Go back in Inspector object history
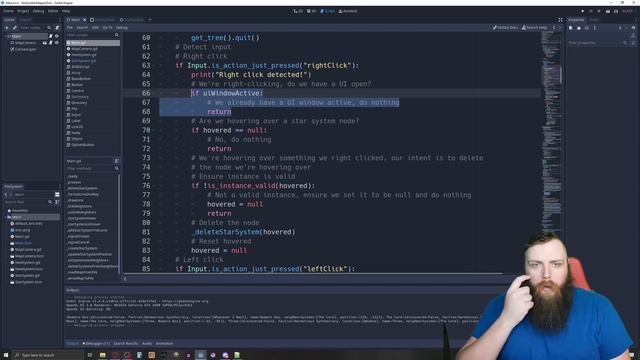Viewport: 640px width, 360px height. point(620,28)
